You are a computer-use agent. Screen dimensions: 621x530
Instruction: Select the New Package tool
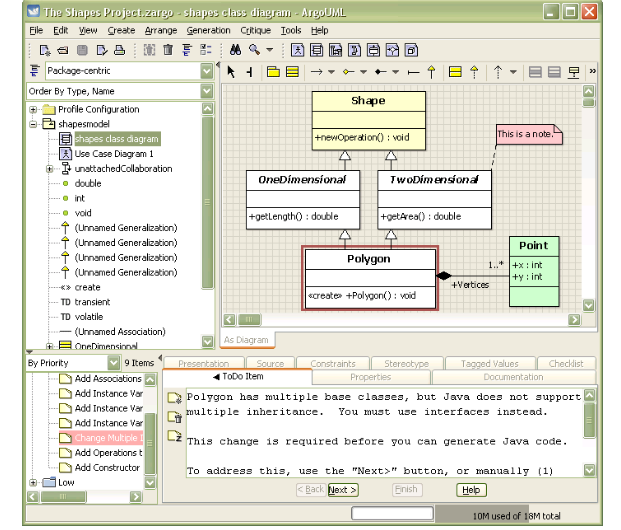pyautogui.click(x=273, y=72)
